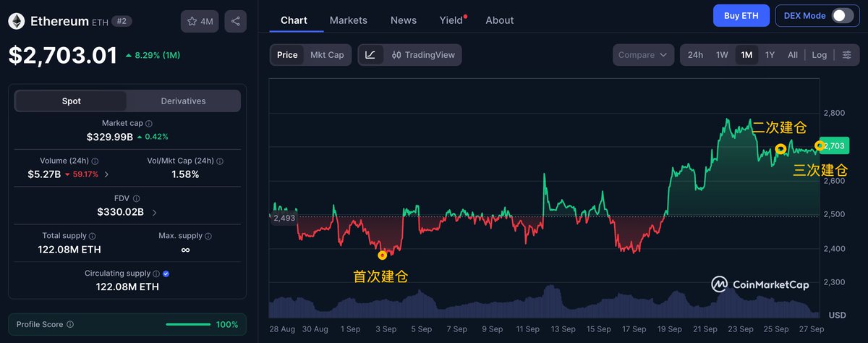Toggle Log scale on chart

[x=820, y=55]
